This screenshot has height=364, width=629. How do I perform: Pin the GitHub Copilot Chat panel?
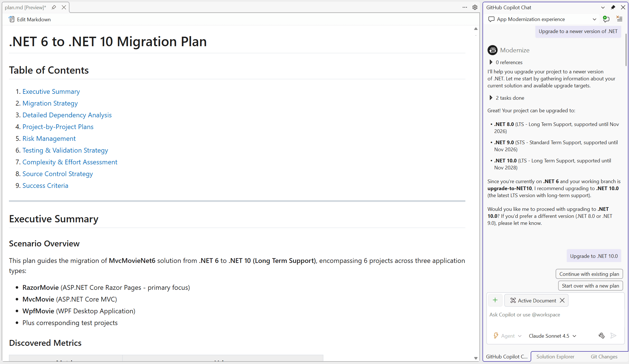point(613,7)
